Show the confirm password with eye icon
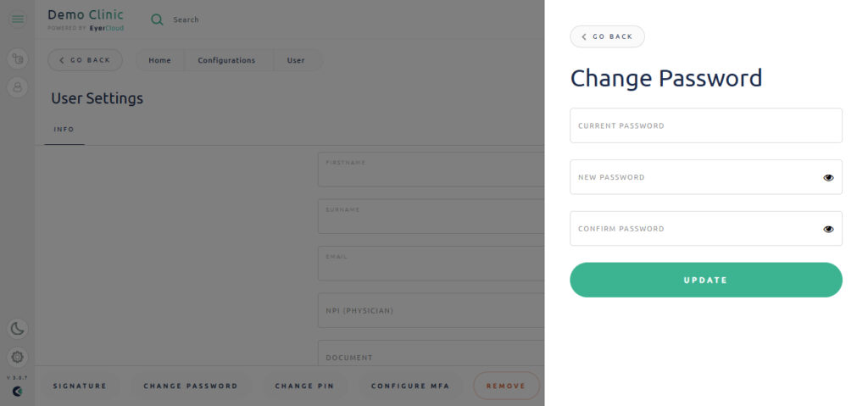The width and height of the screenshot is (868, 406). tap(828, 229)
